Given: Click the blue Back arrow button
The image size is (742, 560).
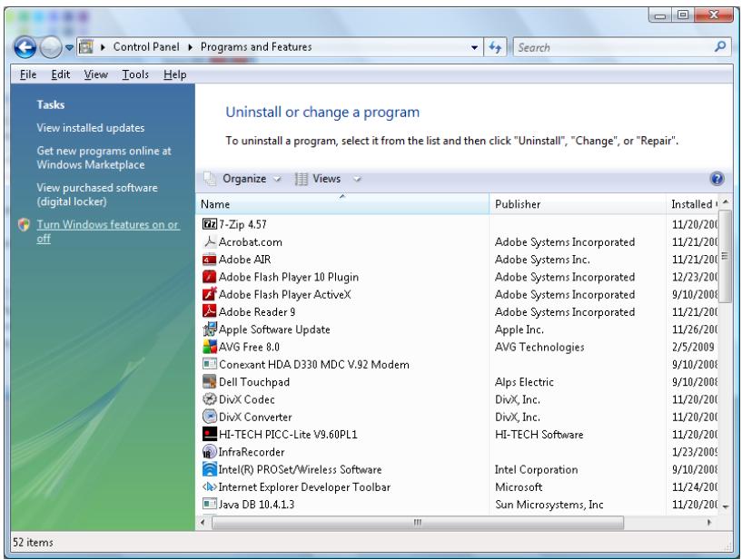Looking at the screenshot, I should click(25, 47).
